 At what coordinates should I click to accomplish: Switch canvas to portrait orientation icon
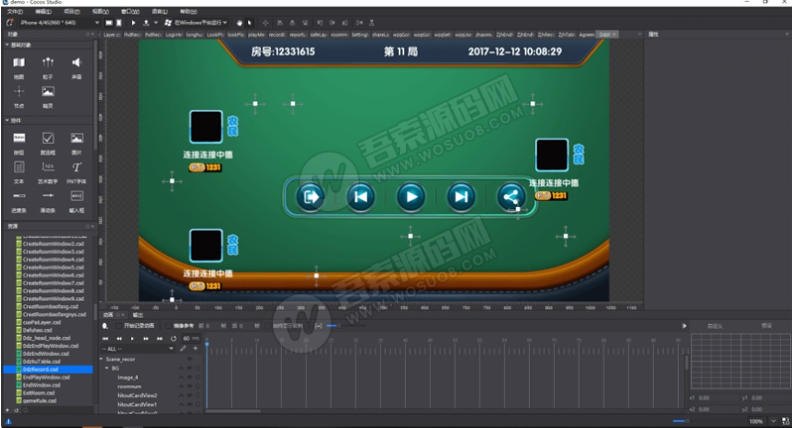coord(119,23)
